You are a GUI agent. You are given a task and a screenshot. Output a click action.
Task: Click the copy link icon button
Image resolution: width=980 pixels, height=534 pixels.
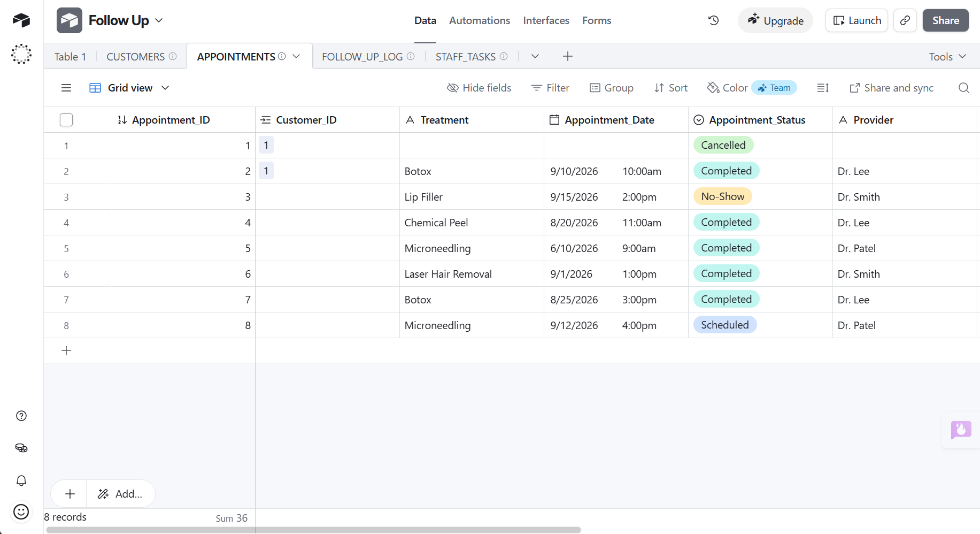(905, 20)
